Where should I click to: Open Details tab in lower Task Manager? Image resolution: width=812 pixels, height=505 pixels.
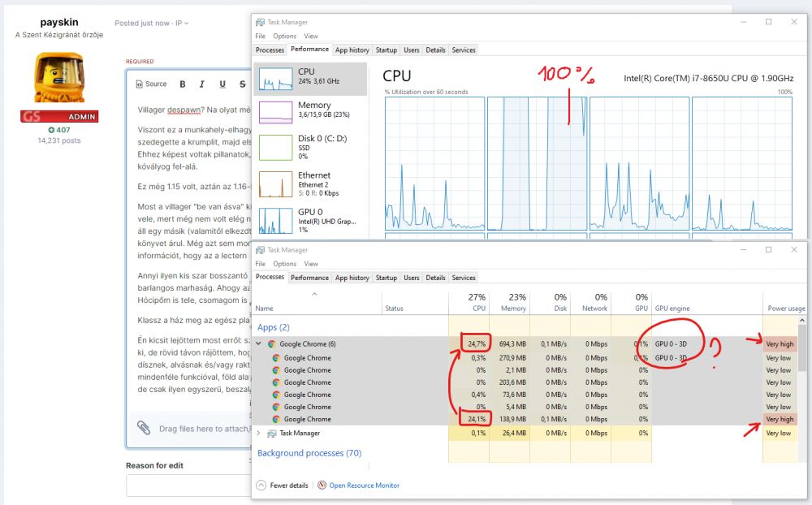coord(435,278)
